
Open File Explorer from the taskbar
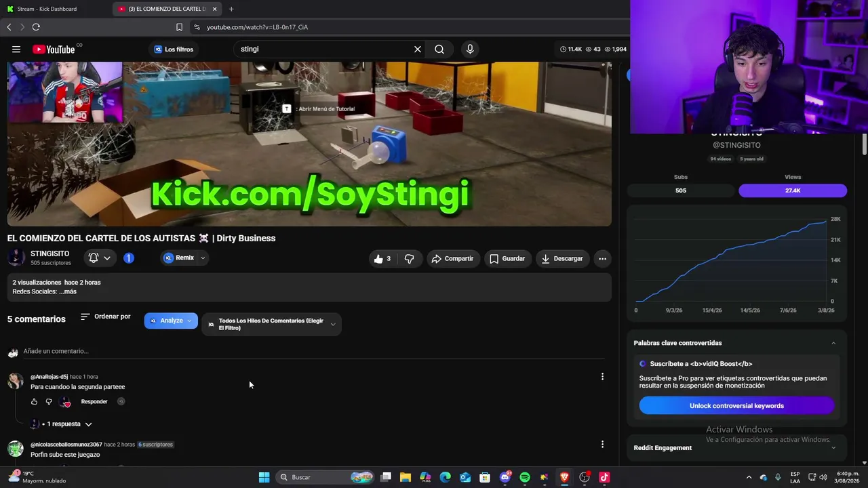click(x=406, y=477)
